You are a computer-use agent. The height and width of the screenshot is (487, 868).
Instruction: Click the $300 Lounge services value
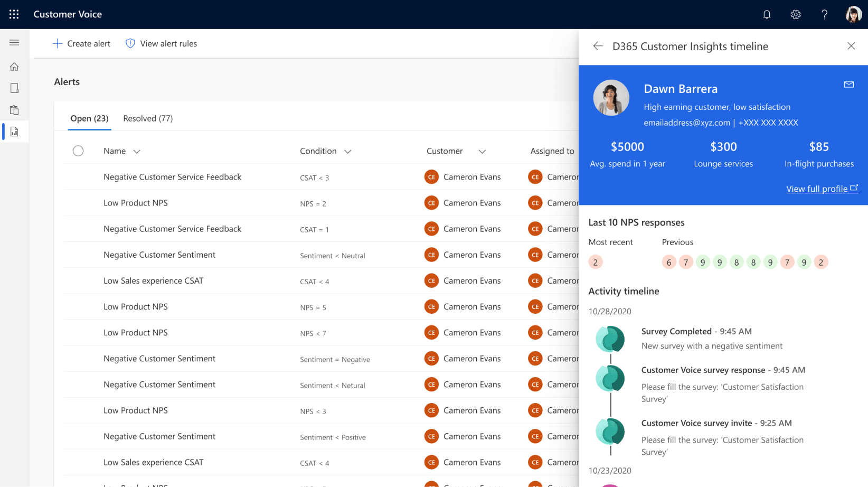723,147
